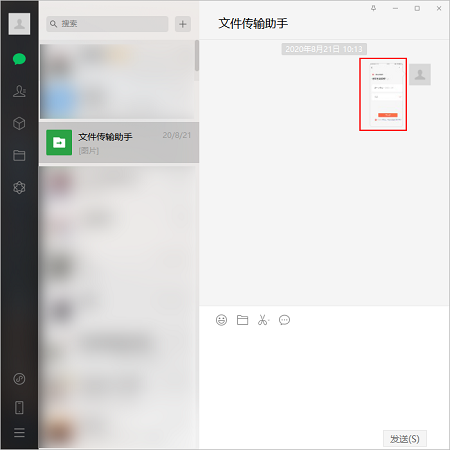This screenshot has height=450, width=450.
Task: Click the phone icon in sidebar
Action: click(19, 407)
